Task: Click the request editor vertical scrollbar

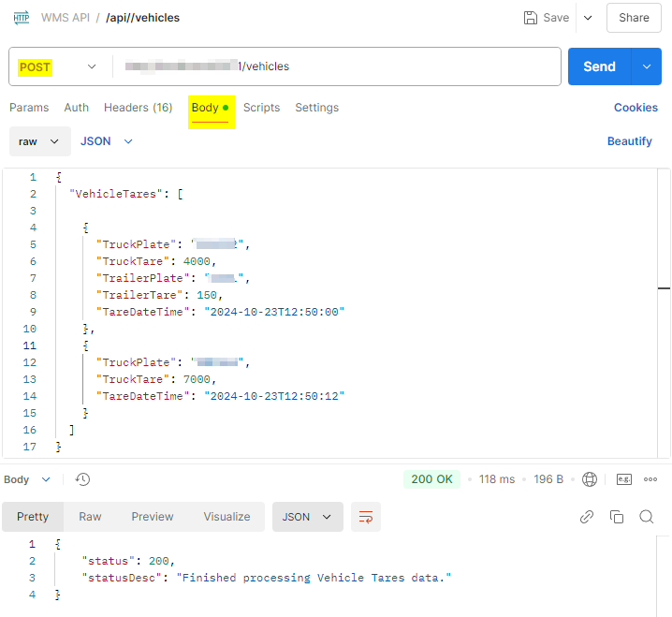Action: tap(664, 313)
